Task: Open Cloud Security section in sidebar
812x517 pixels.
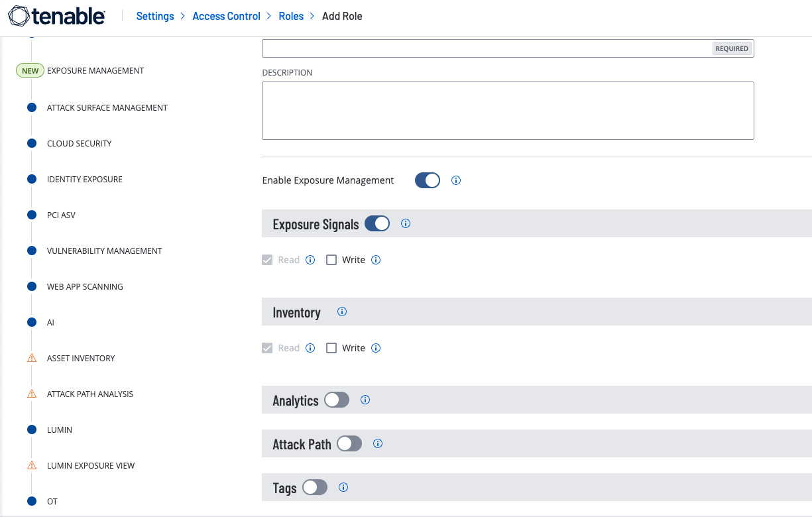Action: tap(79, 143)
